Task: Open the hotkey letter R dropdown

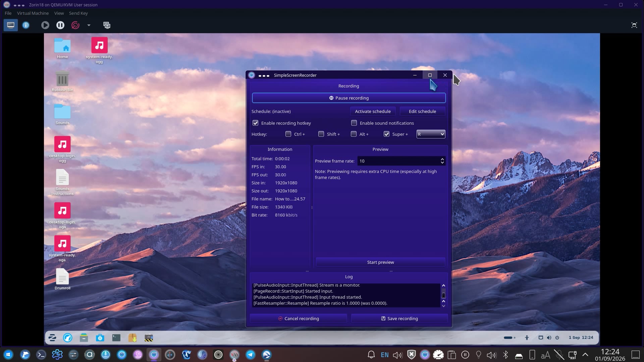Action: (x=431, y=134)
